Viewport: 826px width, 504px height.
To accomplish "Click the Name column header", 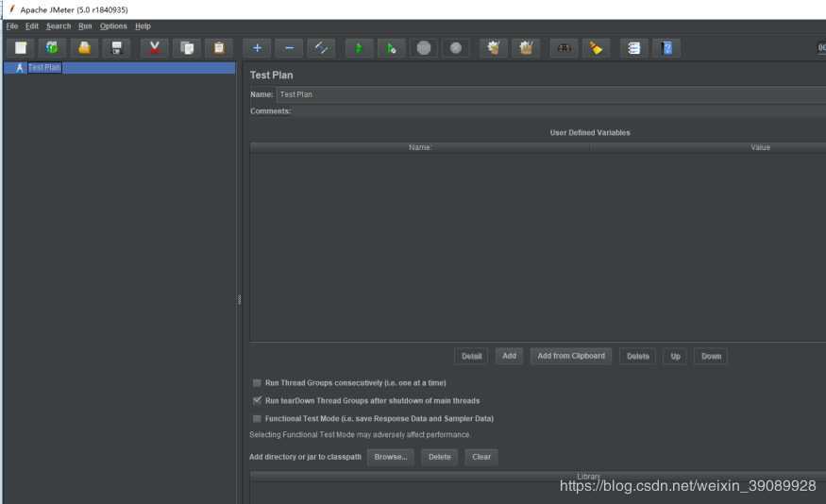I will tap(419, 147).
